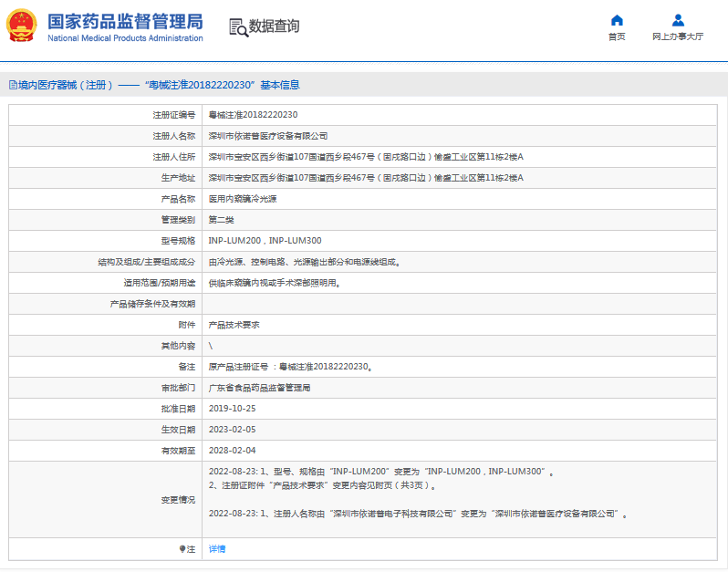Click the 有效期至 label

point(178,451)
